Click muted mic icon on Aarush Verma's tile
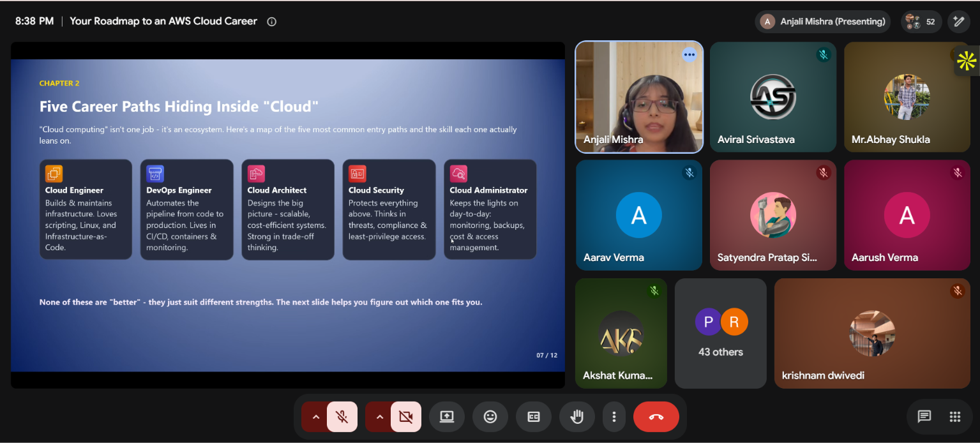The width and height of the screenshot is (980, 443). 958,173
